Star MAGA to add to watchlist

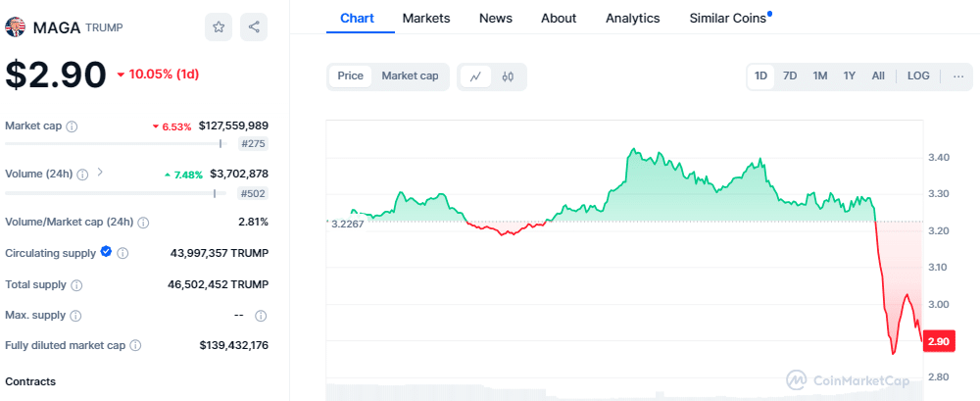point(219,26)
